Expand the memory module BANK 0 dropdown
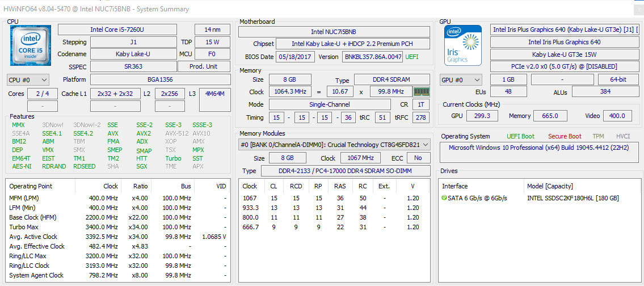 pos(334,145)
